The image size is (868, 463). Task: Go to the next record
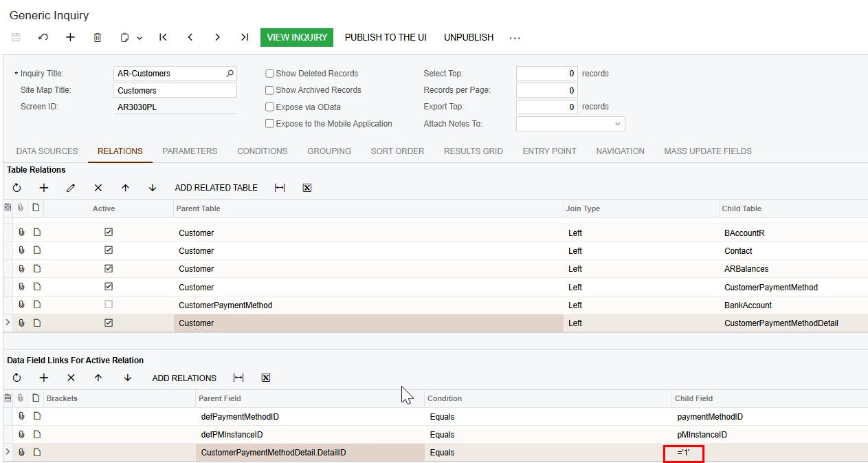pos(217,37)
